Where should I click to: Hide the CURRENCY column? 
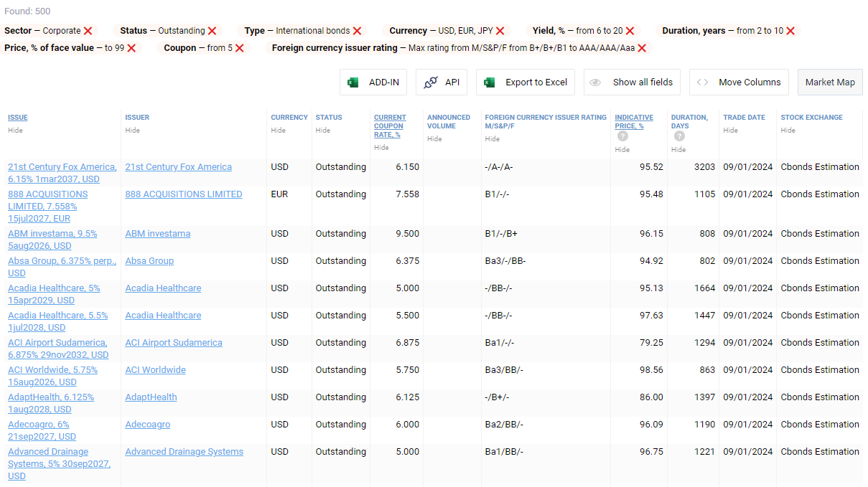[279, 131]
